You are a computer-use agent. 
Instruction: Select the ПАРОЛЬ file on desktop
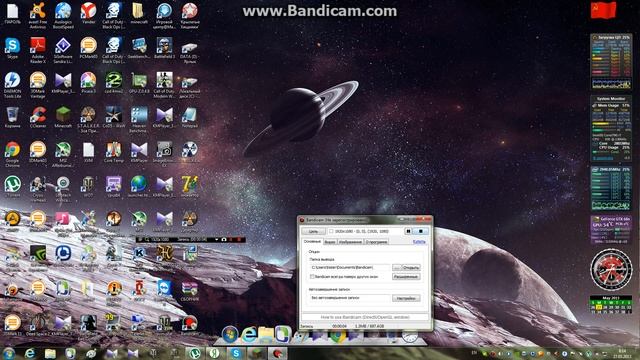(x=12, y=13)
